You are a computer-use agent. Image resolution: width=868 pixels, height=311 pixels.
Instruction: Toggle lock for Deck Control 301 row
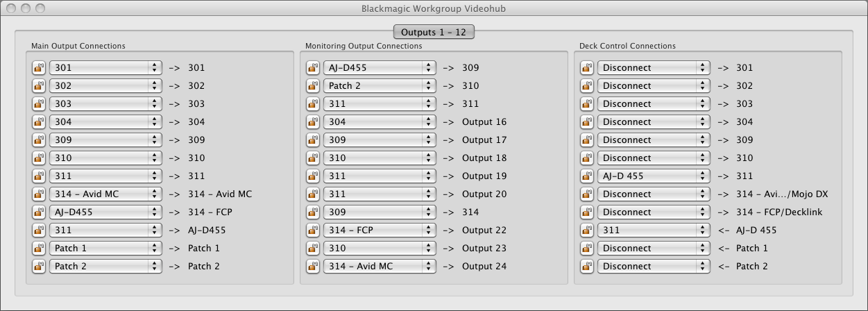pyautogui.click(x=587, y=68)
